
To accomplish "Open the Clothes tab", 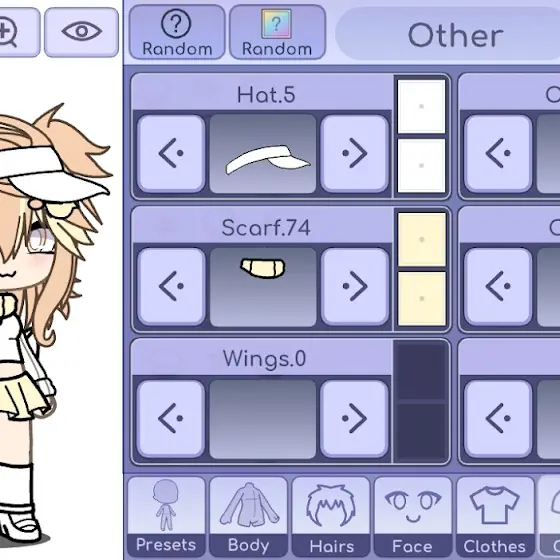I will coord(495,517).
